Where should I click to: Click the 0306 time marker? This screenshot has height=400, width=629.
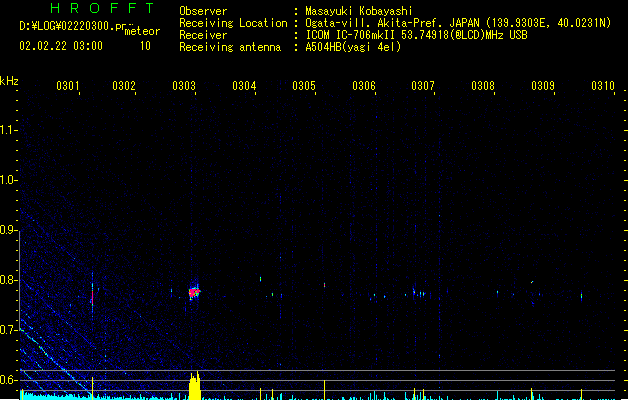[363, 85]
